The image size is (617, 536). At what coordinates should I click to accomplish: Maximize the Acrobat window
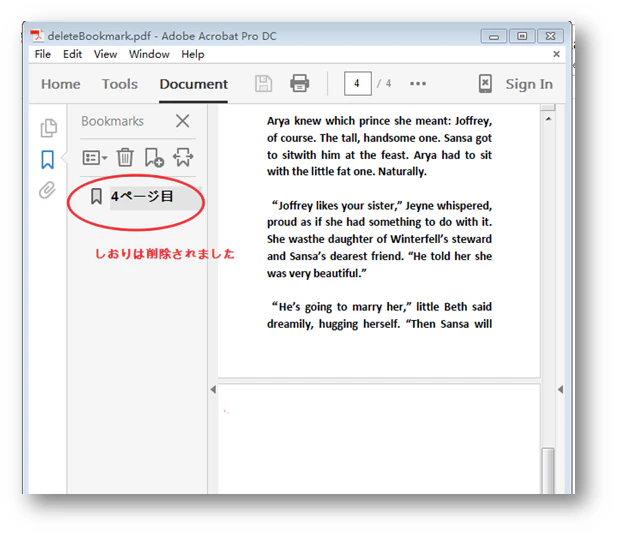tap(522, 36)
